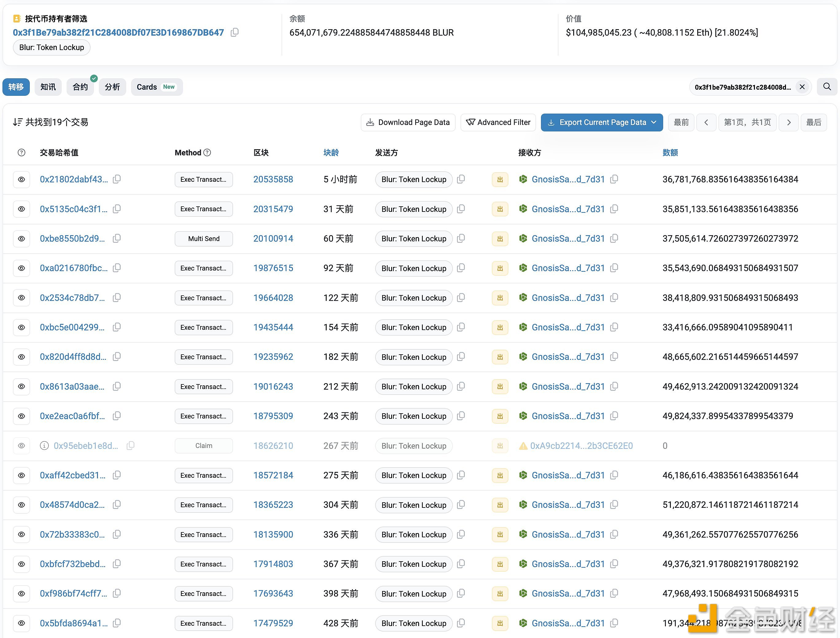Open the search magnifier button
This screenshot has width=840, height=638.
[827, 87]
